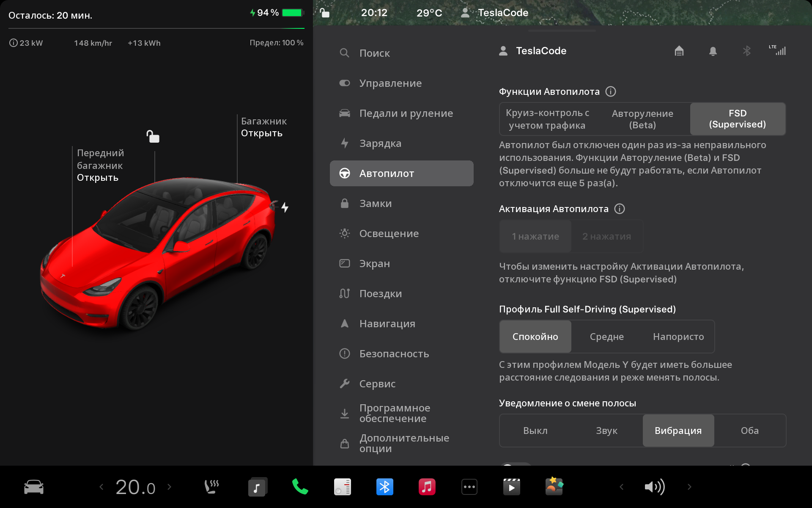This screenshot has height=508, width=812.
Task: Tap the charge port lightning icon on car
Action: coord(285,207)
